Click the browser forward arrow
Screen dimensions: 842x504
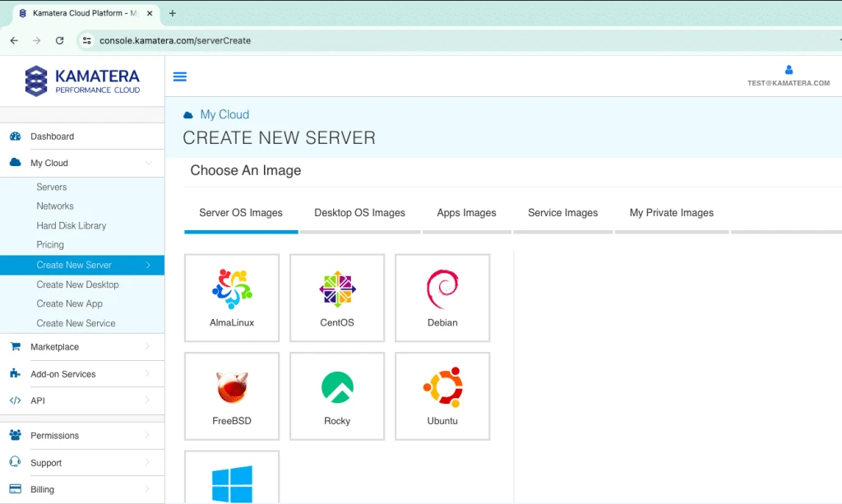[36, 41]
